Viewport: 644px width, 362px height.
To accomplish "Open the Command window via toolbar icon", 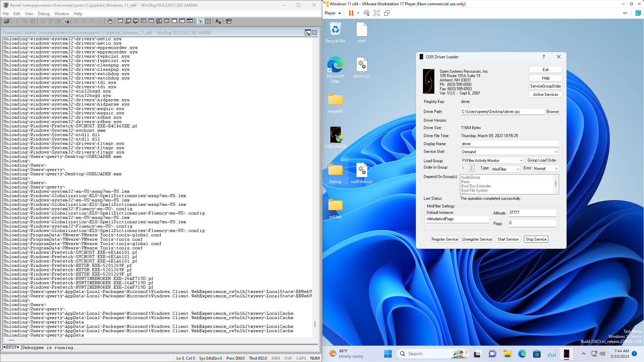I will tap(120, 21).
